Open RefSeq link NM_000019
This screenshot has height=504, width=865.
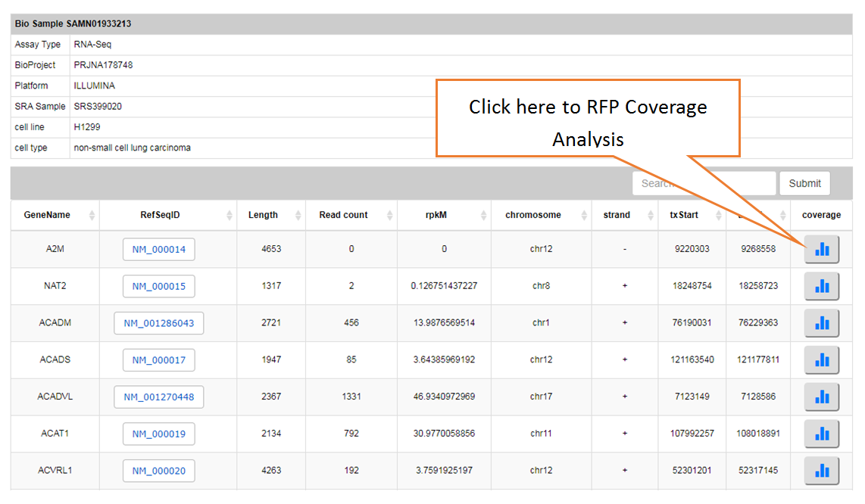coord(159,434)
